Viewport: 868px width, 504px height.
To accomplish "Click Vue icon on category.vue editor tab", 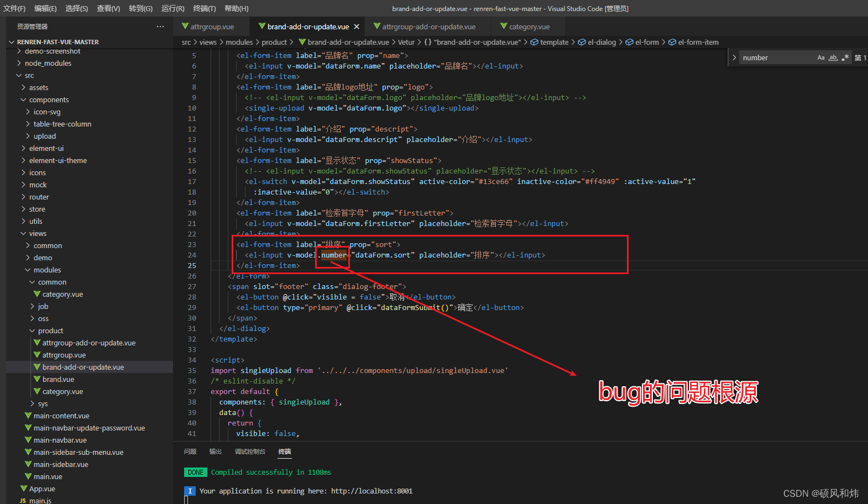I will 504,26.
